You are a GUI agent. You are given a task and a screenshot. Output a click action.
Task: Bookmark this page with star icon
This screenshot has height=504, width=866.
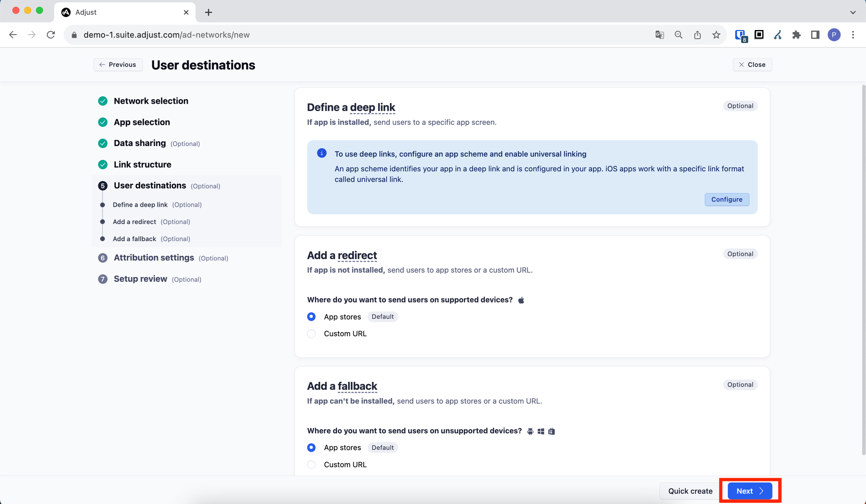pyautogui.click(x=716, y=35)
